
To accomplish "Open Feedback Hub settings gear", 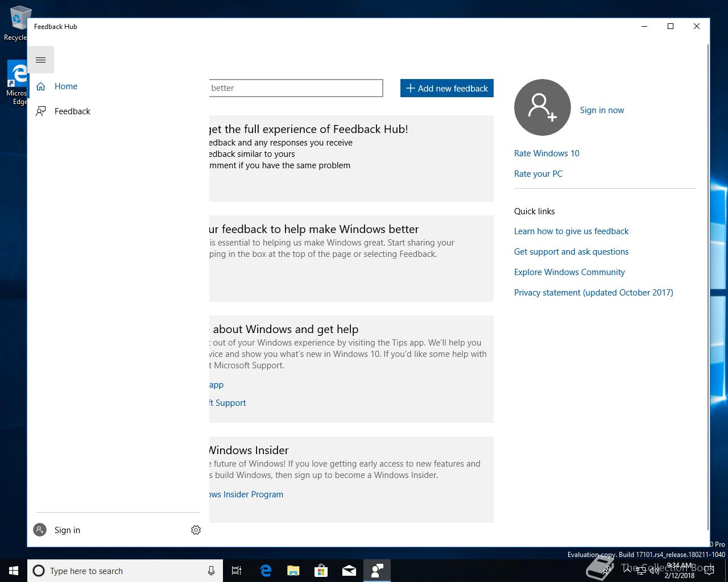I will click(x=196, y=530).
